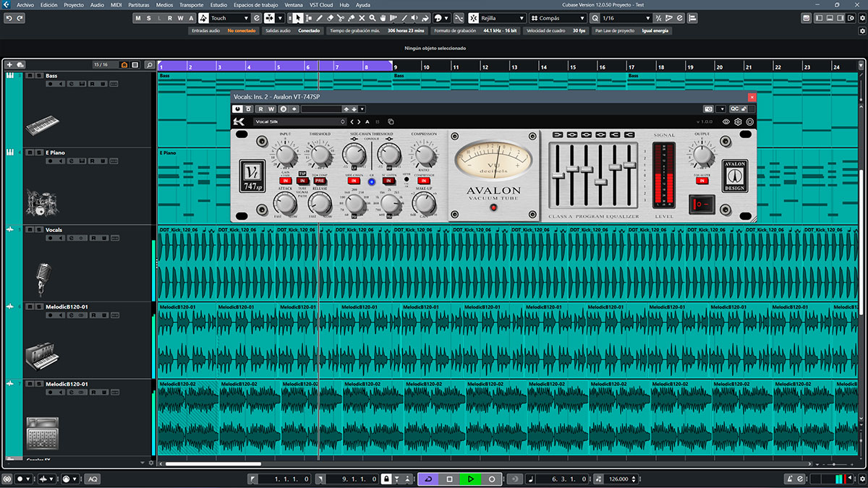Click the copy preset icon in plugin bar
This screenshot has height=488, width=868.
click(391, 121)
